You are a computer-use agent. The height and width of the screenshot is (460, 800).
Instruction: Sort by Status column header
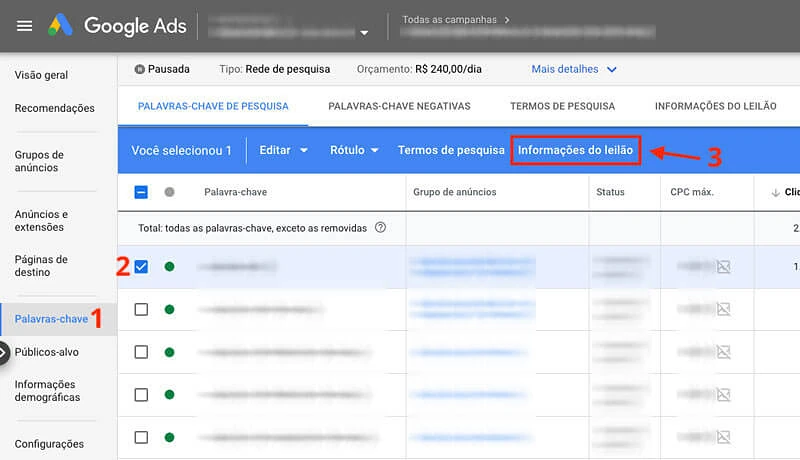point(610,192)
